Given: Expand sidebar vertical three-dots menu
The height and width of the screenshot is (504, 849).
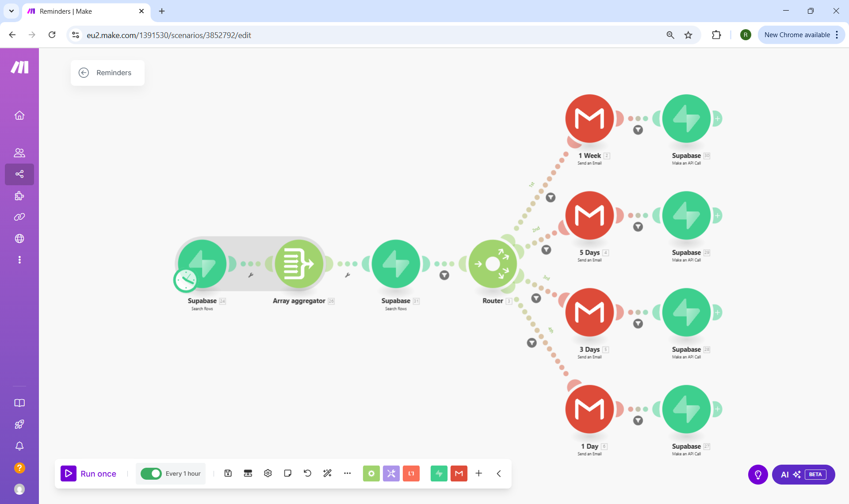Looking at the screenshot, I should click(x=19, y=260).
